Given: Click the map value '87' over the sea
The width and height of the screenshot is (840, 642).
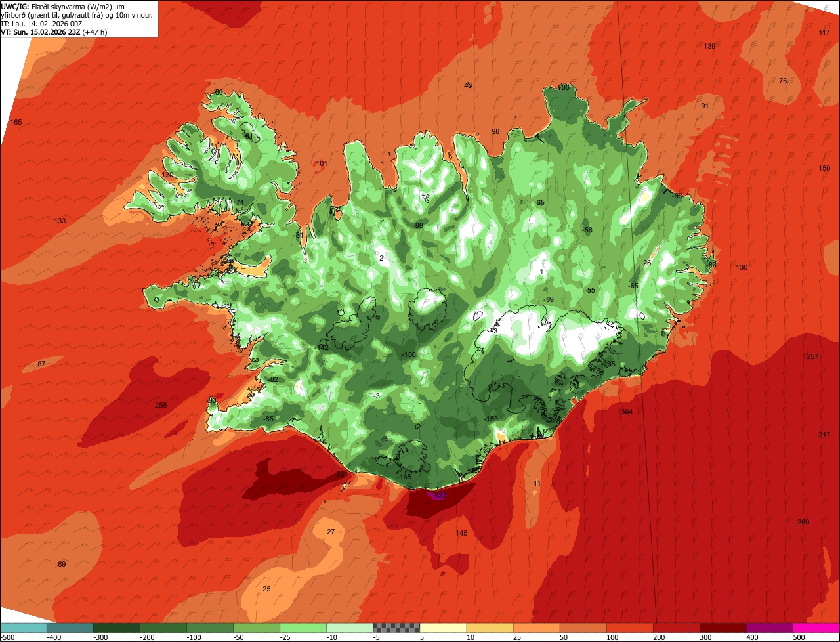Looking at the screenshot, I should [x=41, y=364].
